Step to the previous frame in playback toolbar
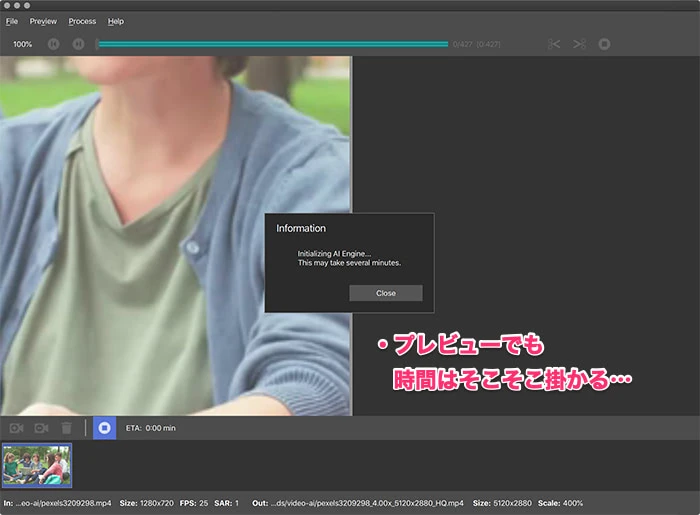700x515 pixels. pyautogui.click(x=53, y=44)
